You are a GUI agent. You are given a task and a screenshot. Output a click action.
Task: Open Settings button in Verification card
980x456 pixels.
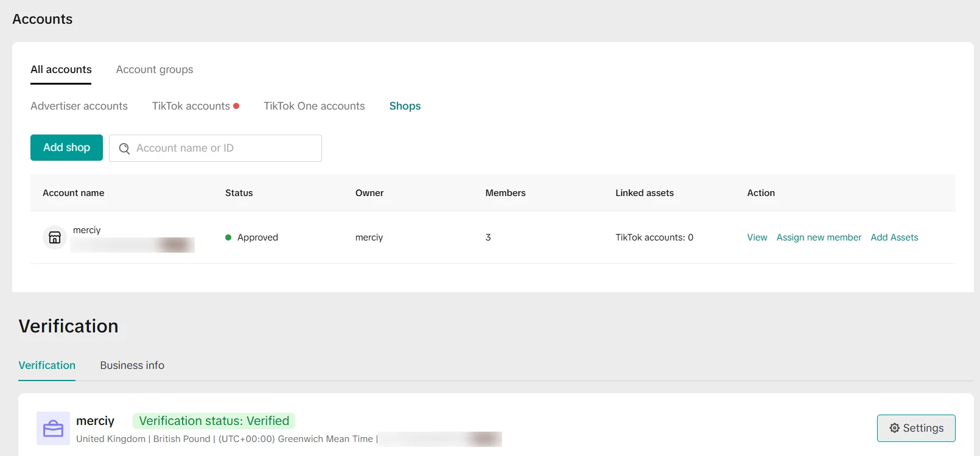[x=916, y=428]
